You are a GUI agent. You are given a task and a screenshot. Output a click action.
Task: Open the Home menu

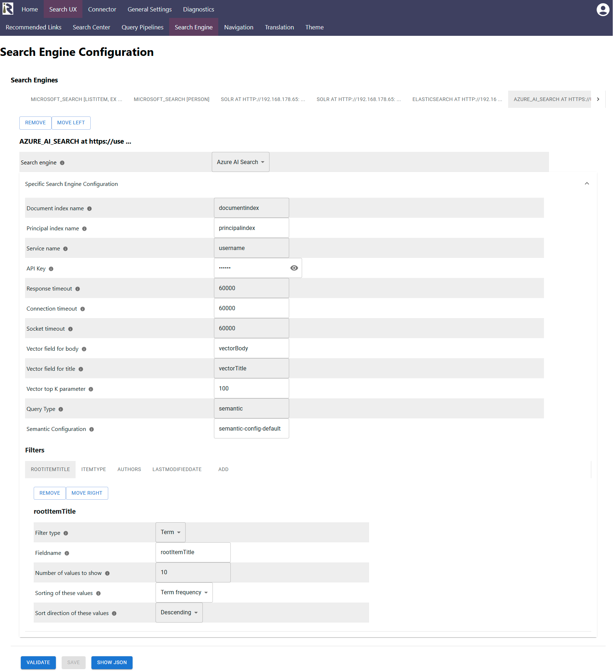click(30, 9)
